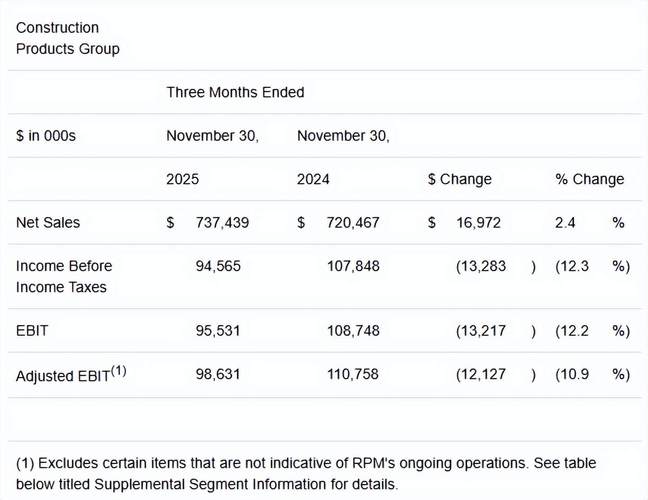Click the Adjusted EBIT row label

tap(71, 374)
